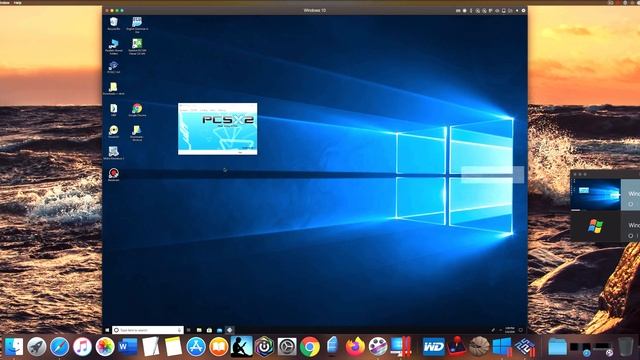Open the blue Downloads folder in the Dock
This screenshot has width=640, height=360.
[x=558, y=347]
